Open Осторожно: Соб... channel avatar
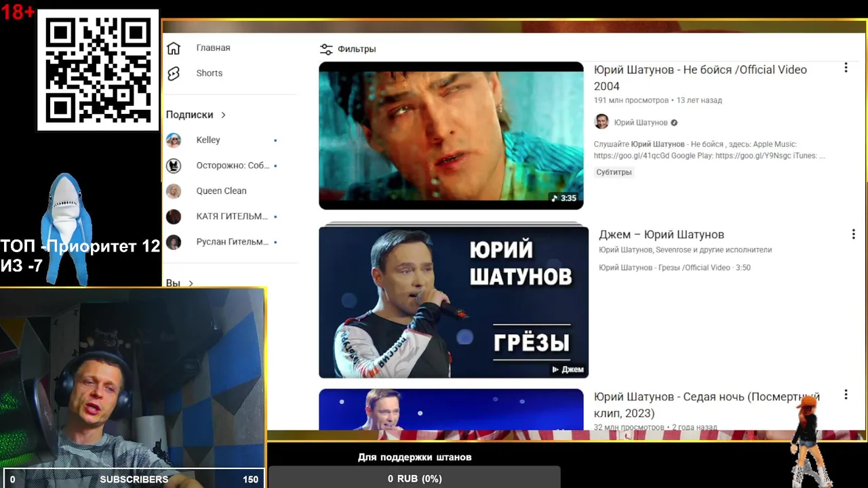Screen dimensions: 868x488 [174, 165]
